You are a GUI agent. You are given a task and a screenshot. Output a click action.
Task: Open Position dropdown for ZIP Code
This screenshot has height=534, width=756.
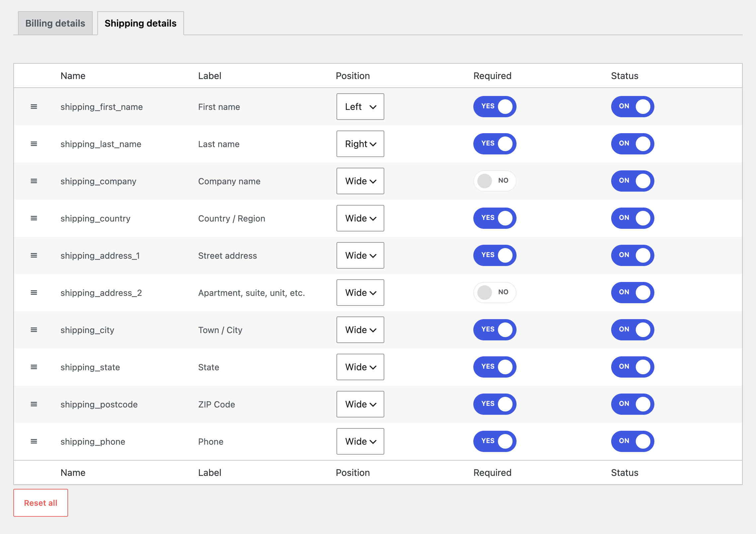click(x=360, y=404)
